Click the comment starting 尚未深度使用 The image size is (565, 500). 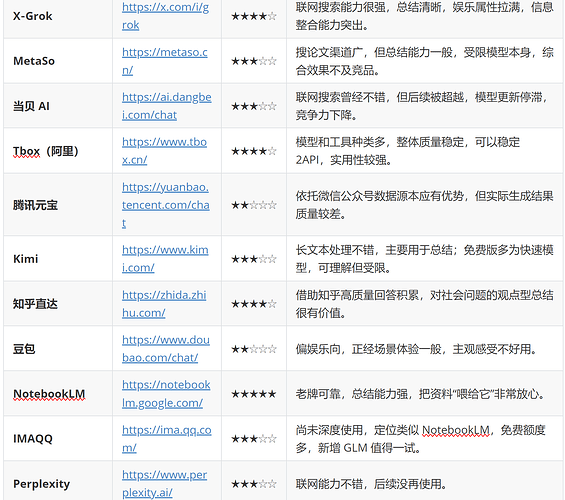click(421, 438)
